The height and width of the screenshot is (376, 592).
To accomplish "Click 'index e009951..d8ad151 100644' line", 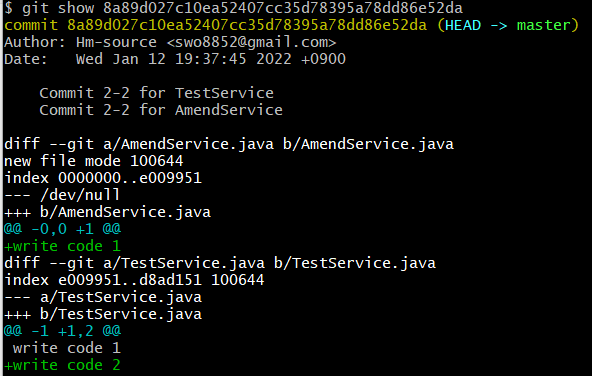I will tap(134, 280).
